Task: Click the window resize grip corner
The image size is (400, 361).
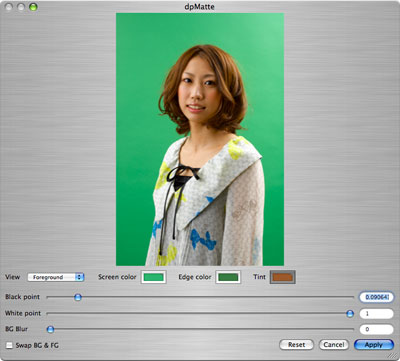Action: (x=390, y=356)
